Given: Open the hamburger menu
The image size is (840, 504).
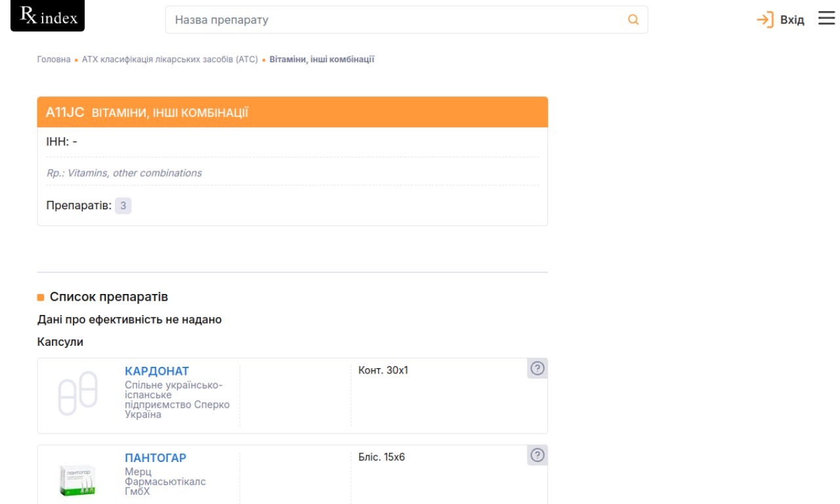Looking at the screenshot, I should pos(826,18).
